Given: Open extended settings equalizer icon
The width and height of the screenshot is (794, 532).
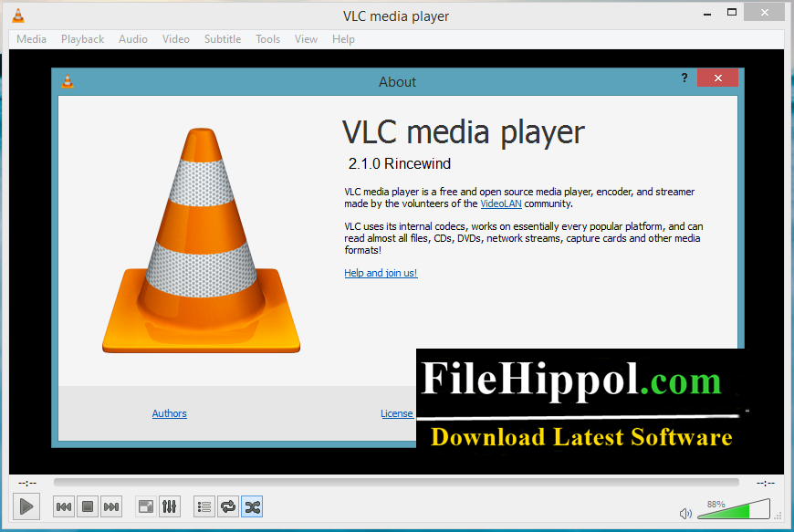Looking at the screenshot, I should 169,506.
